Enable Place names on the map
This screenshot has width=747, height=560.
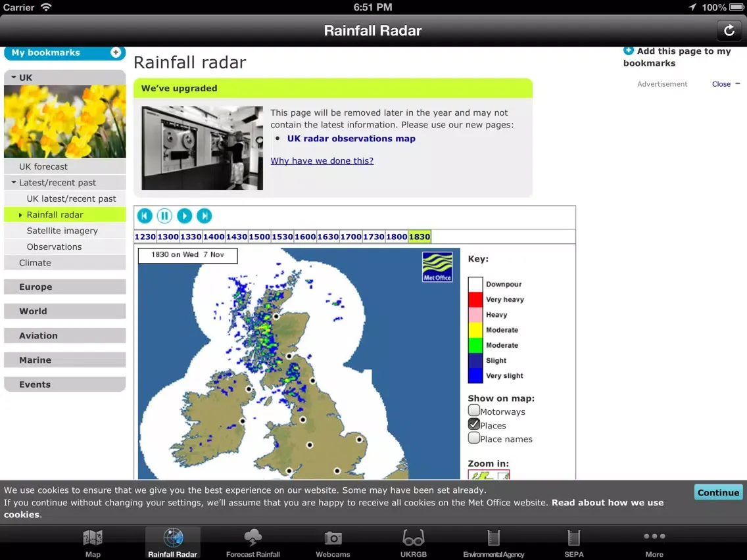[473, 438]
